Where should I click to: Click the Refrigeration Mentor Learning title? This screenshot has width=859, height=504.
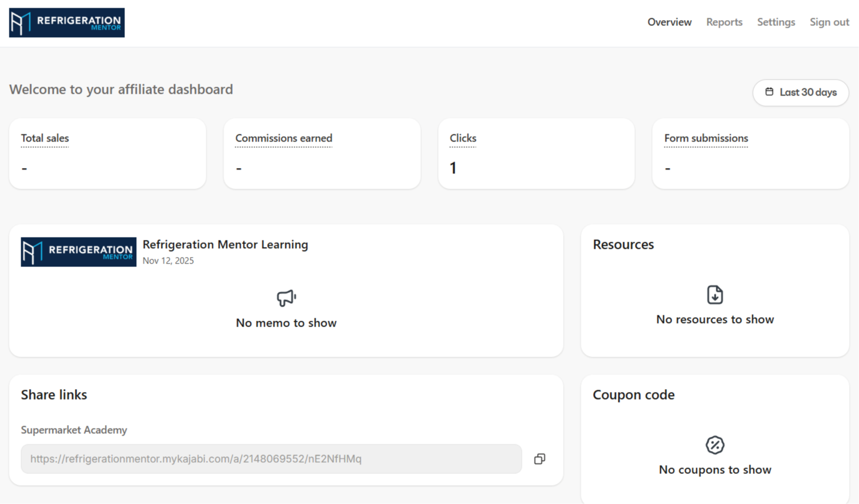[225, 244]
